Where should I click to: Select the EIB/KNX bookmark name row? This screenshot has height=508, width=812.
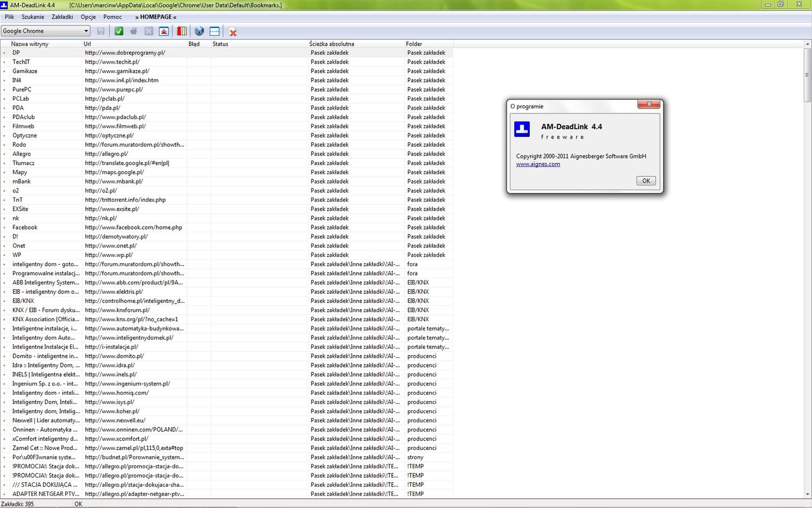[227, 301]
